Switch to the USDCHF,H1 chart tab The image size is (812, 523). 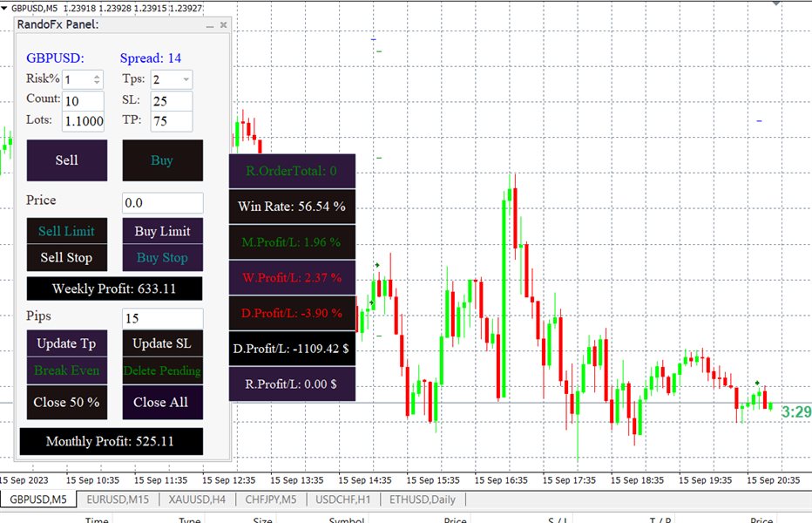click(x=342, y=499)
